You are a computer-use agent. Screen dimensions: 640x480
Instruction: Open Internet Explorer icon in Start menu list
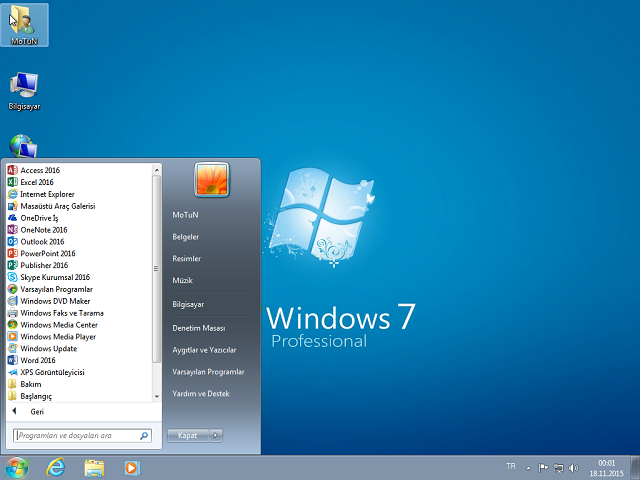click(13, 194)
